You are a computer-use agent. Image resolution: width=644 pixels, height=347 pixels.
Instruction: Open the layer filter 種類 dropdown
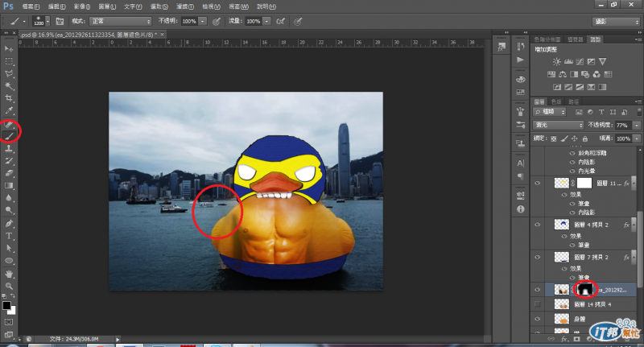click(x=550, y=112)
